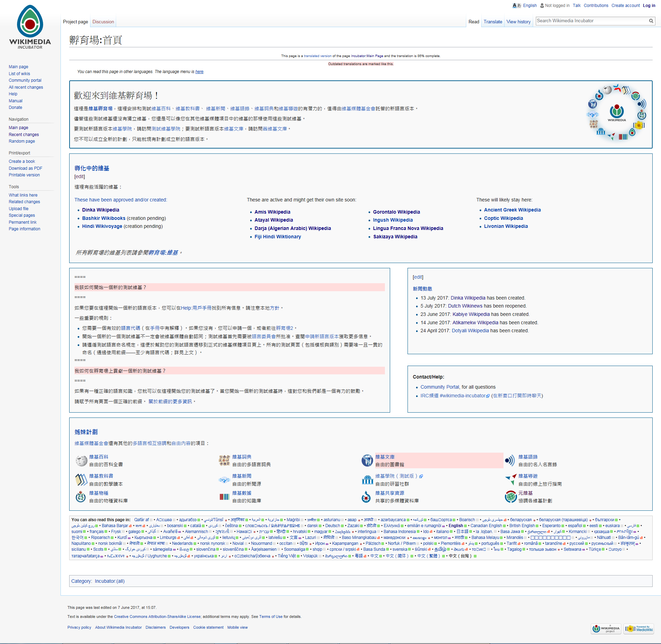The width and height of the screenshot is (661, 644).
Task: Click Contributions link in top bar
Action: pos(596,6)
